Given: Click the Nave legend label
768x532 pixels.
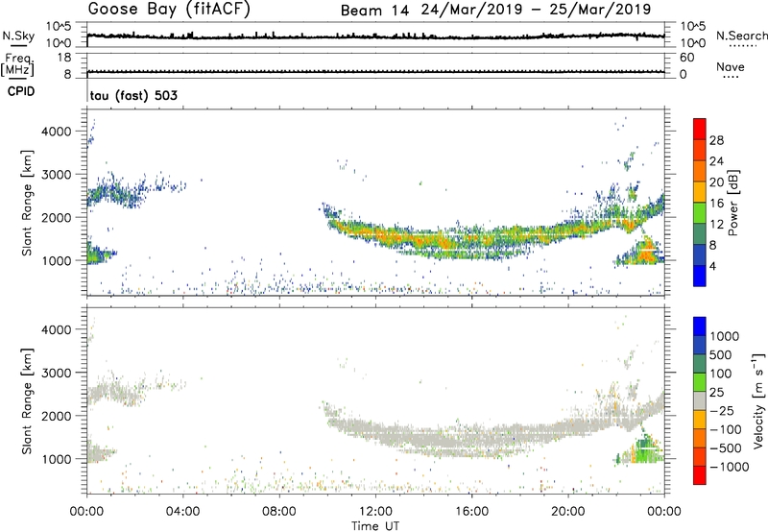Looking at the screenshot, I should click(730, 66).
